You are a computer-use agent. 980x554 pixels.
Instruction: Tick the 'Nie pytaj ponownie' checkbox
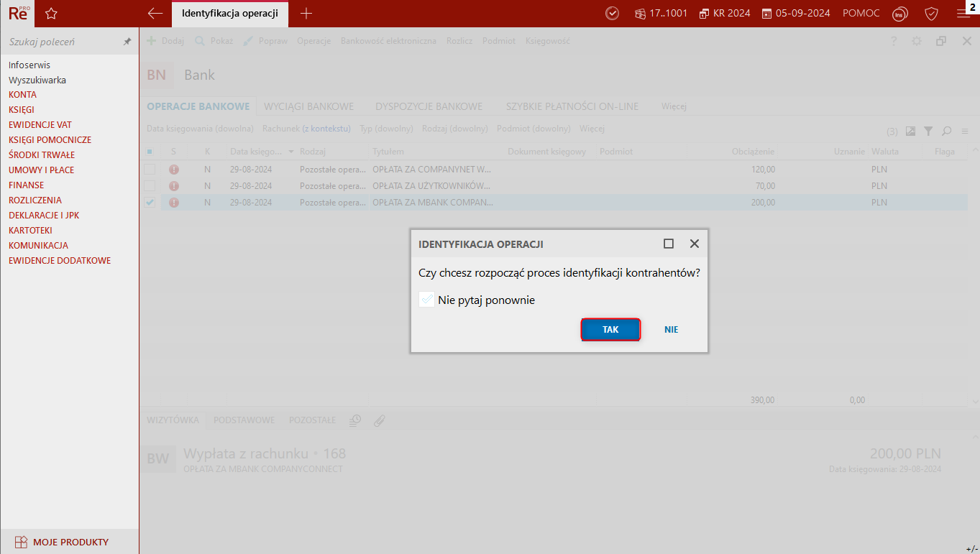426,300
